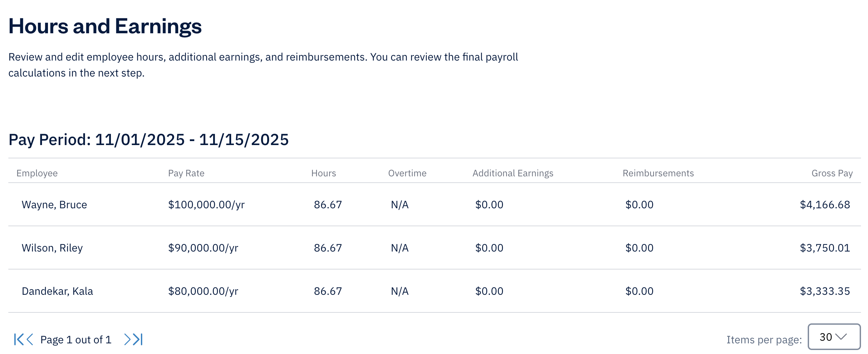868x354 pixels.
Task: Click Riley Wilson's Additional Earnings amount
Action: (489, 248)
